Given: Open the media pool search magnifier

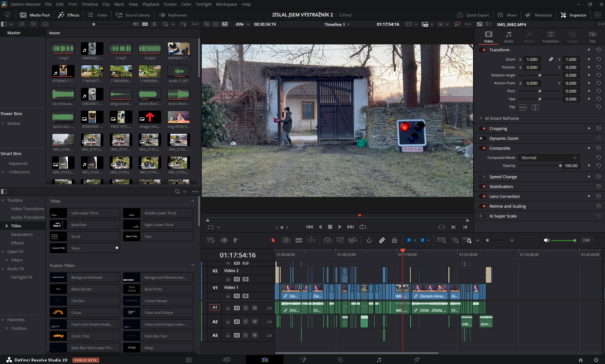Looking at the screenshot, I should point(166,24).
